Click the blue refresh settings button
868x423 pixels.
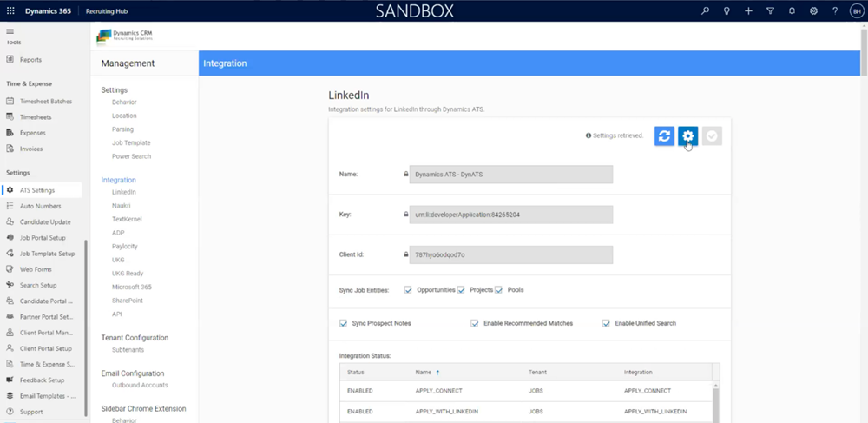tap(664, 136)
